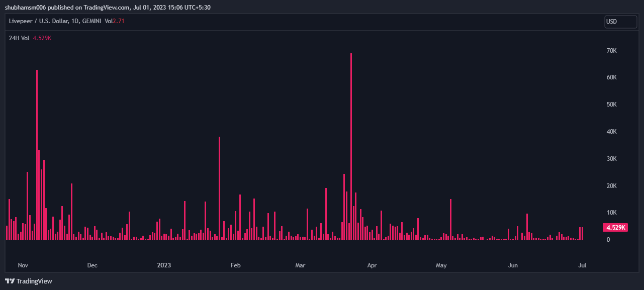Click the Jun label on the time axis
Screen dimensions: 644x290
513,265
